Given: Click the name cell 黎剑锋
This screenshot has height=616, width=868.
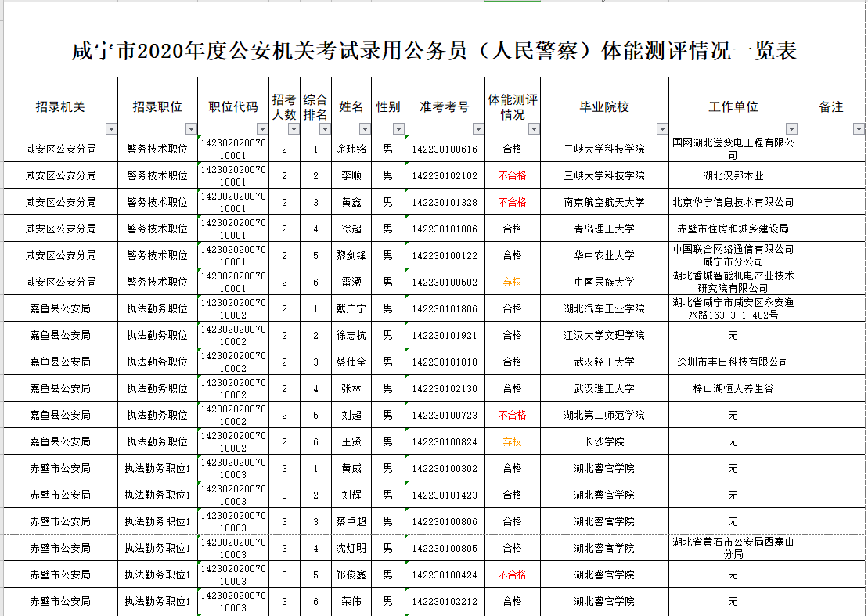Looking at the screenshot, I should pos(351,255).
